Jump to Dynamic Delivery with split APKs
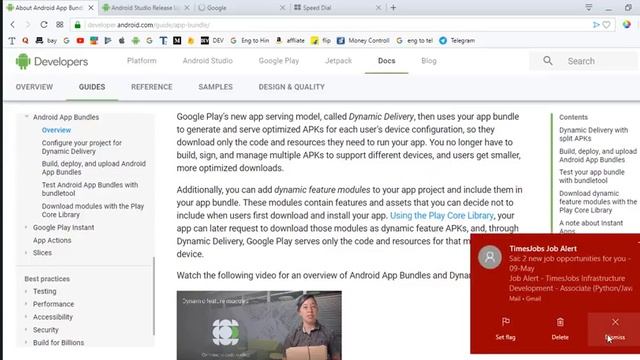640x360 pixels. point(593,134)
